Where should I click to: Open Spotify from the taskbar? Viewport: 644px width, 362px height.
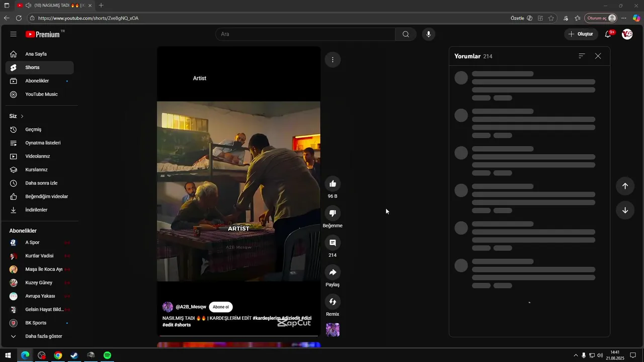pyautogui.click(x=107, y=355)
